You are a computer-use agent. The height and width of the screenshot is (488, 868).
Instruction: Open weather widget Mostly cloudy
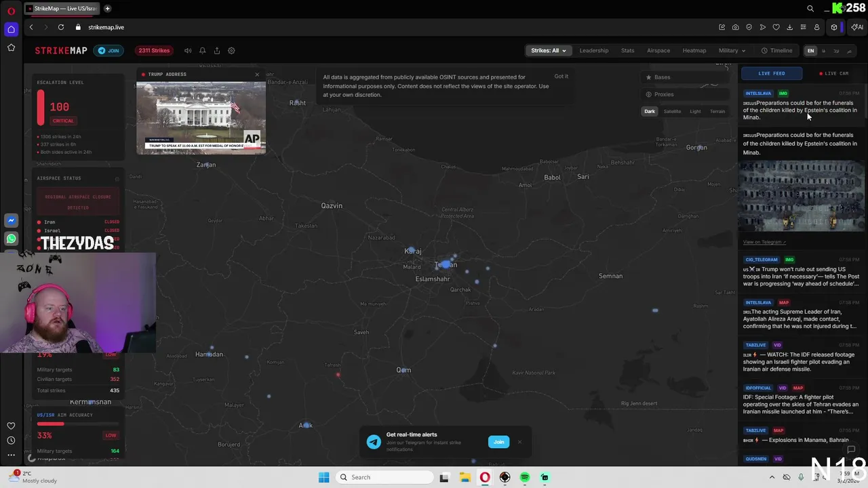[x=34, y=477]
